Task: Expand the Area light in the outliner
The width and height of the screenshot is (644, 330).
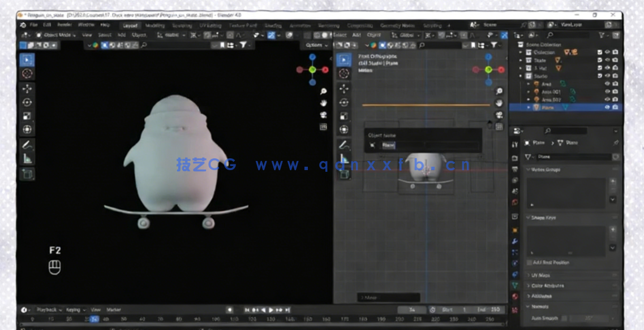Action: (x=529, y=84)
